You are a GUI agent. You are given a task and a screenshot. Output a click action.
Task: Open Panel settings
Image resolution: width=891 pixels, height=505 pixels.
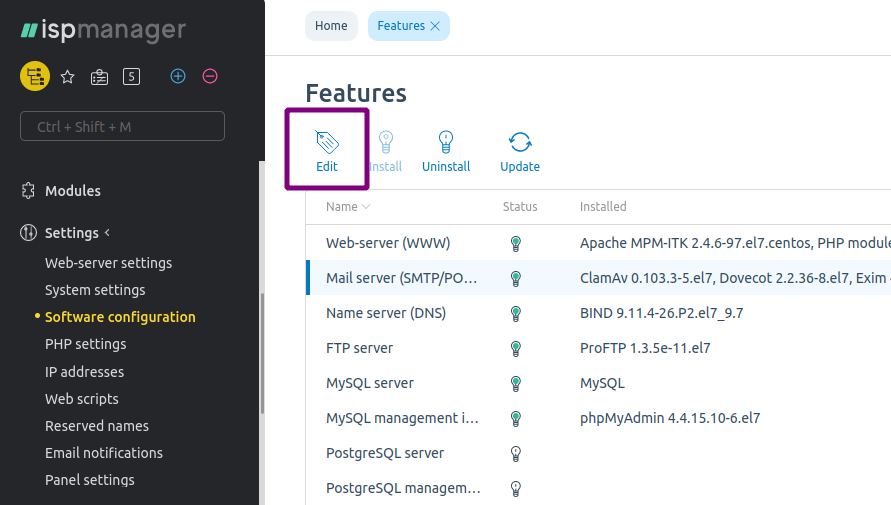pyautogui.click(x=90, y=480)
